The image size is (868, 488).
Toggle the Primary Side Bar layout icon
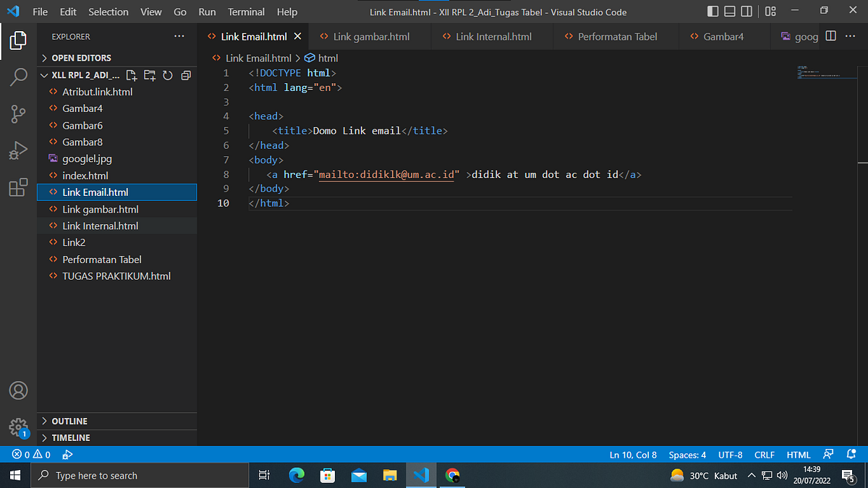tap(712, 11)
